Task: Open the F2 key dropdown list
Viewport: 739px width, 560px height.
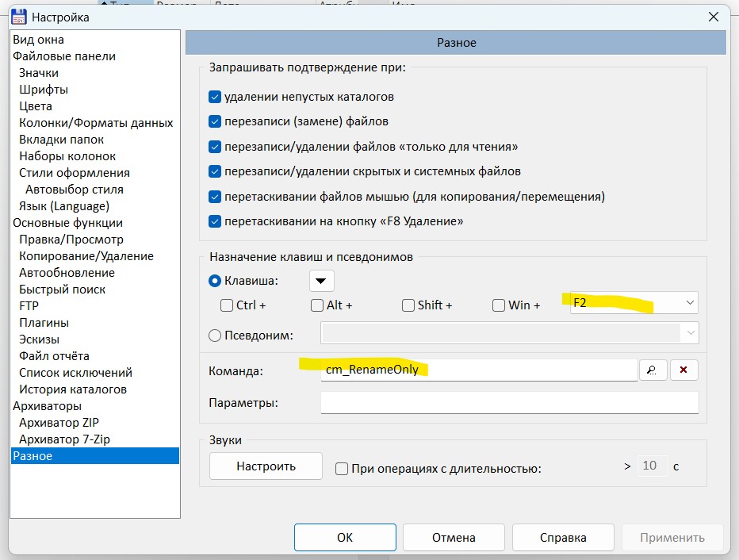Action: [x=689, y=303]
